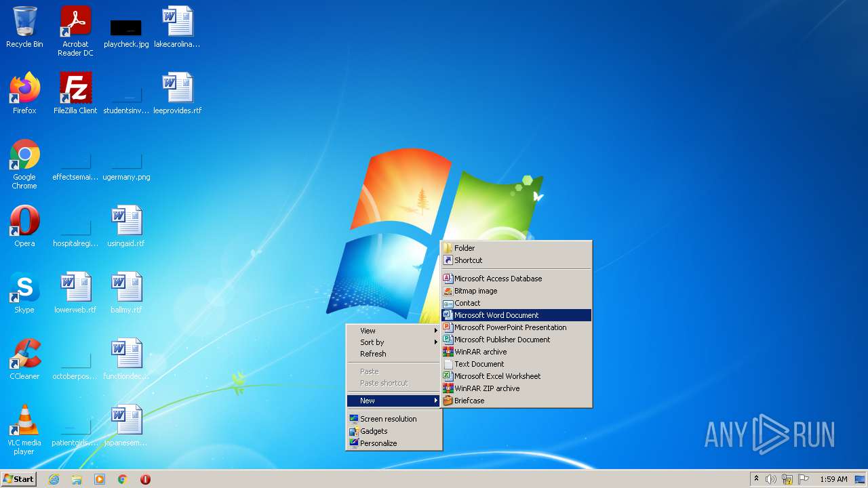Open Windows Explorer from the taskbar
This screenshot has width=868, height=488.
pos(77,479)
